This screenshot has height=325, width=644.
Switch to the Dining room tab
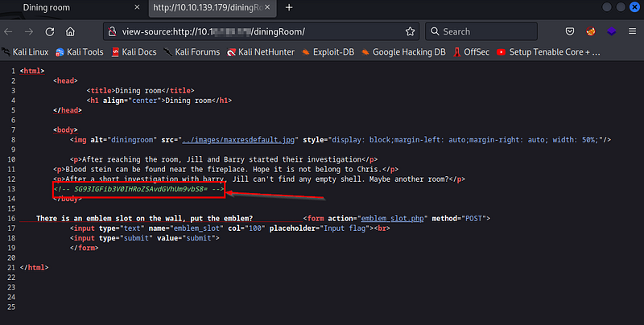(x=72, y=8)
